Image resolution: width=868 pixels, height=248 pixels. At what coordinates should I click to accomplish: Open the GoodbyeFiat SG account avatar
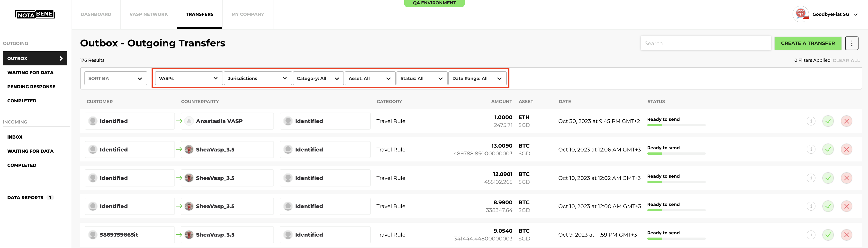[801, 14]
